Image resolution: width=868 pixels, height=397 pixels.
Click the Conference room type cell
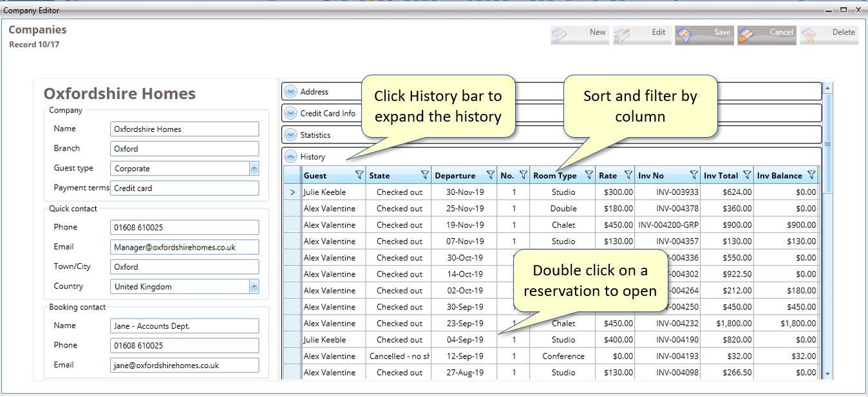[563, 356]
